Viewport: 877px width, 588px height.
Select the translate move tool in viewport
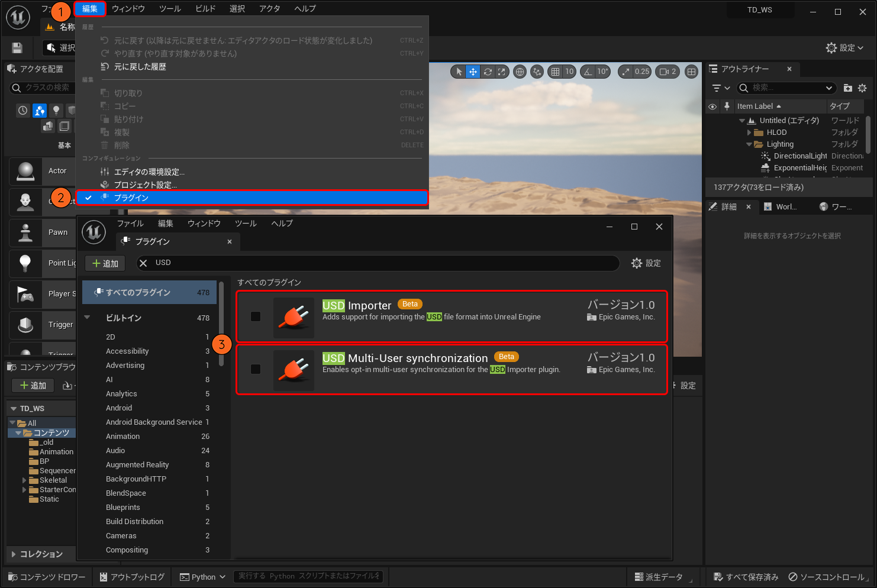[x=473, y=72]
